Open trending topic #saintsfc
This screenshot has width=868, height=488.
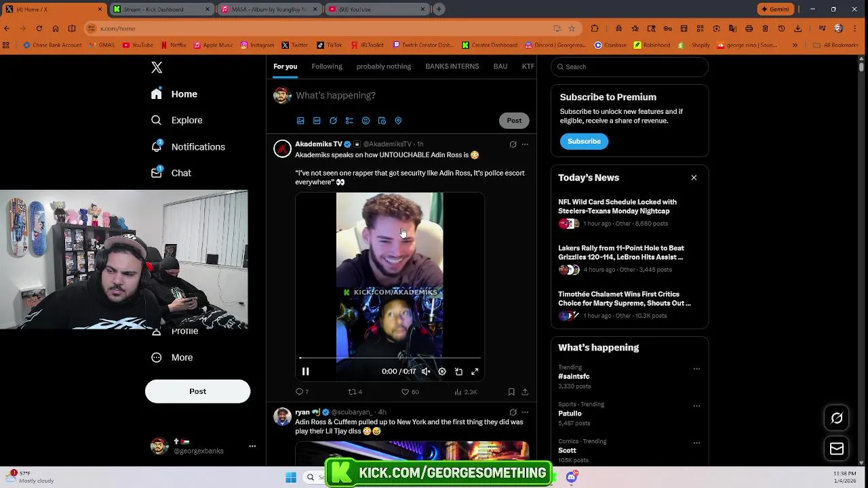click(574, 376)
